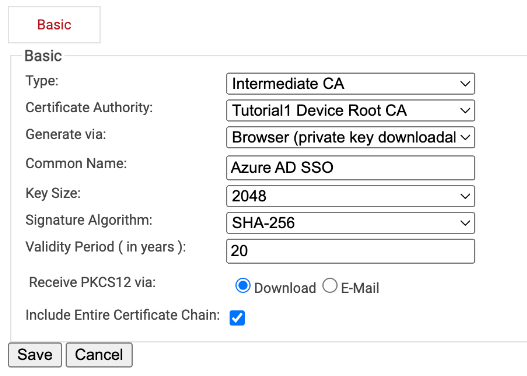Viewport: 527px width, 376px height.
Task: Click the Download label text
Action: tap(285, 288)
